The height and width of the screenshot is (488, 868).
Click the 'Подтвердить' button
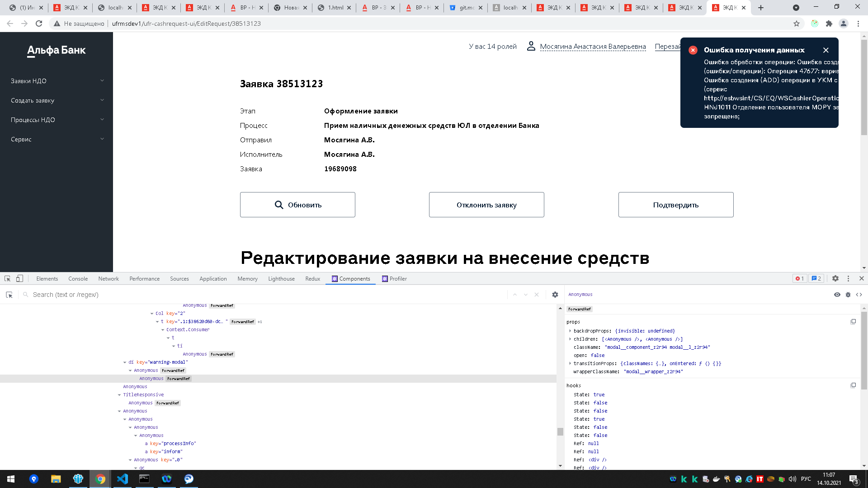[x=675, y=205]
